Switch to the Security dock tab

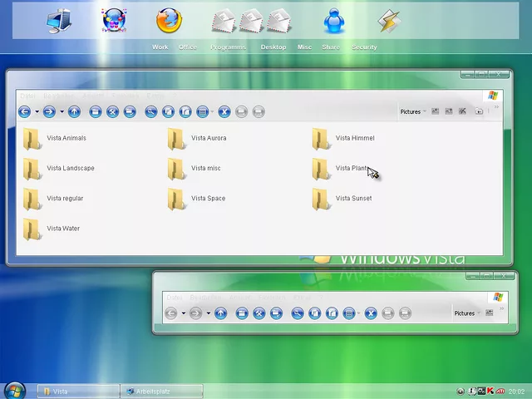[x=364, y=47]
